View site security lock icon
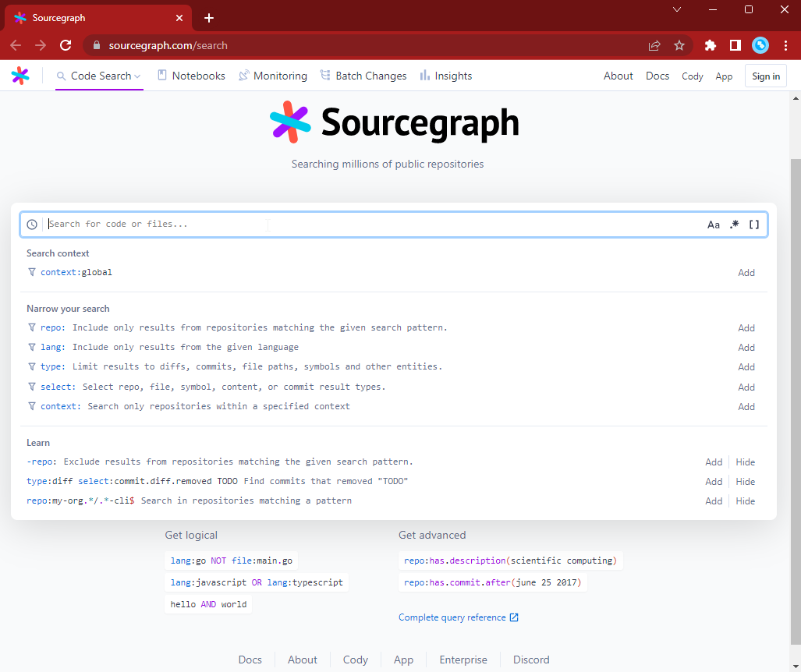This screenshot has height=672, width=801. [97, 45]
